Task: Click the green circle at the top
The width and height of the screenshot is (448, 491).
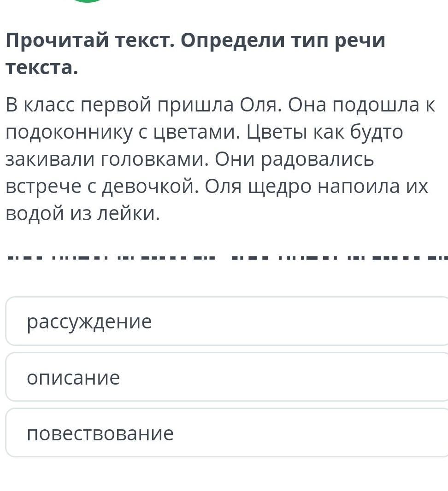Action: tap(88, 1)
